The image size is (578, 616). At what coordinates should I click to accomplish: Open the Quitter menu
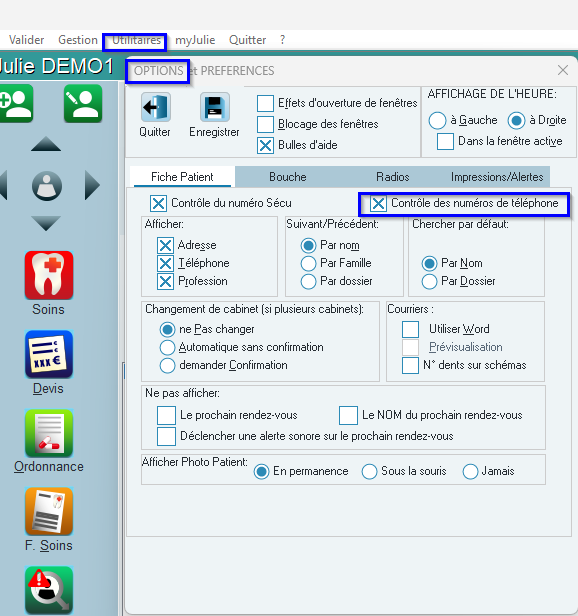click(x=248, y=40)
